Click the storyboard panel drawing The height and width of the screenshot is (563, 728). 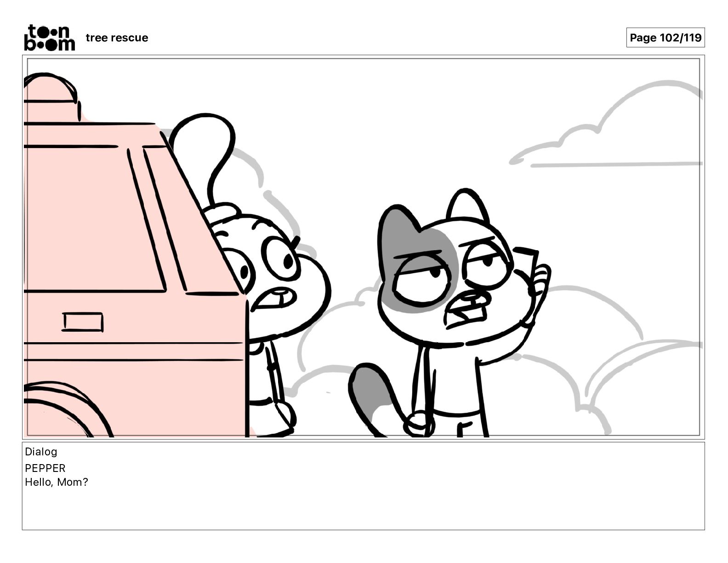363,247
